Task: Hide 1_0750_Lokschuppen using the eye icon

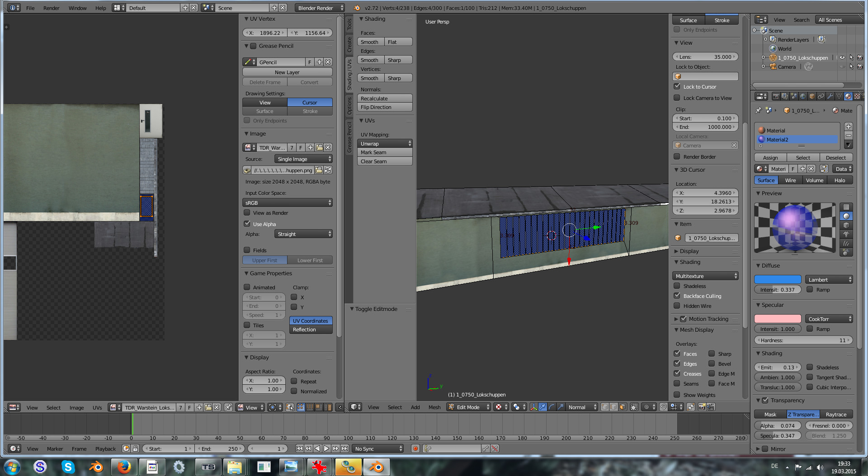Action: (842, 58)
